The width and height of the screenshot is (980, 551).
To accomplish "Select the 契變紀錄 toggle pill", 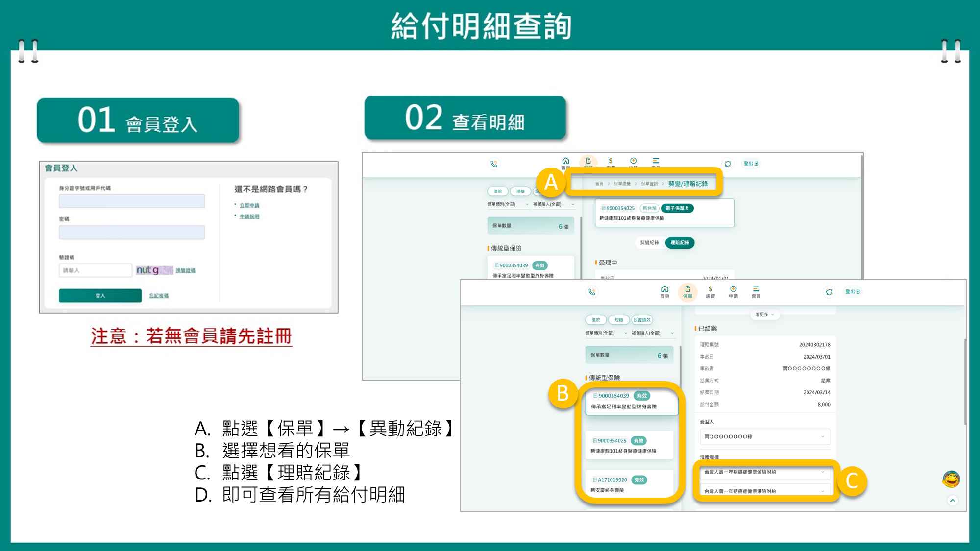I will [649, 243].
